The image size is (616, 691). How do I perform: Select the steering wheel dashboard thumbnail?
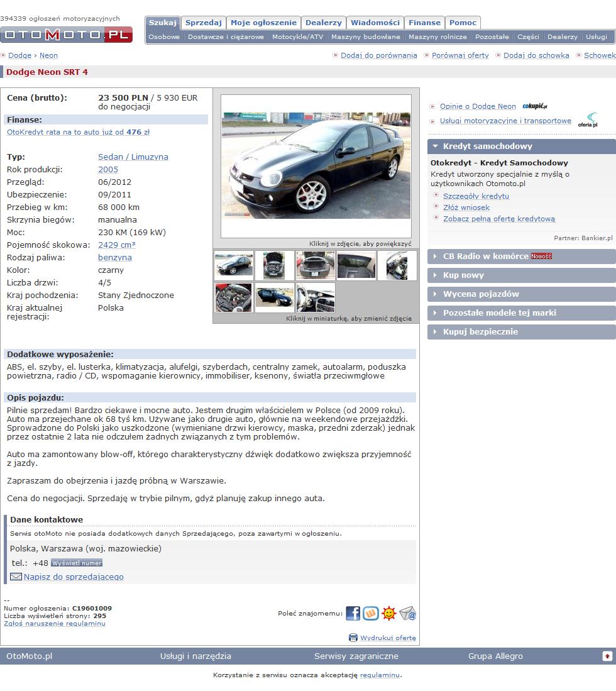pyautogui.click(x=316, y=297)
